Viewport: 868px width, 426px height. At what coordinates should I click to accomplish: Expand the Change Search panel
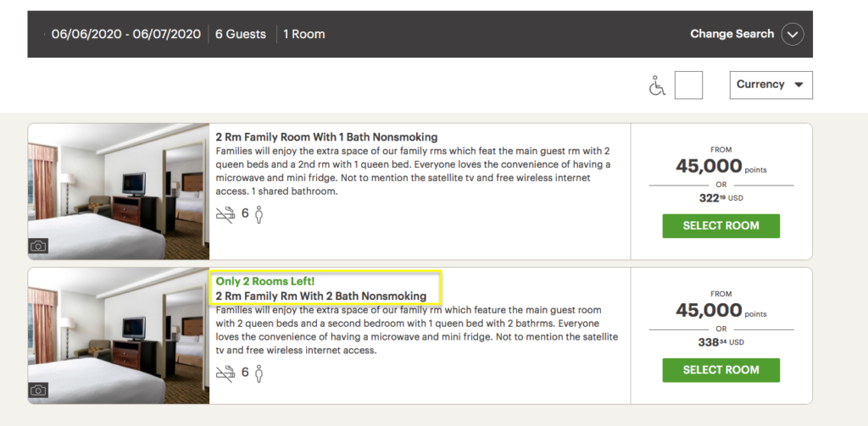[x=732, y=34]
